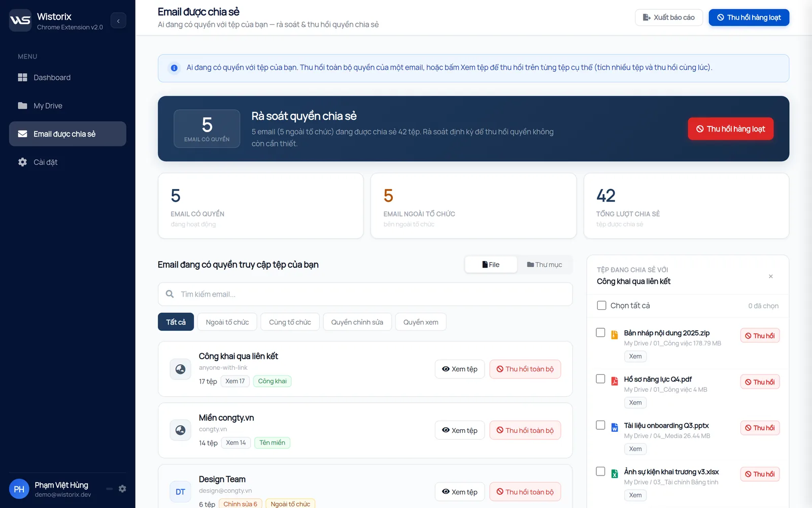Image resolution: width=812 pixels, height=508 pixels.
Task: Select the Email được chia sẻ menu item
Action: pyautogui.click(x=67, y=134)
